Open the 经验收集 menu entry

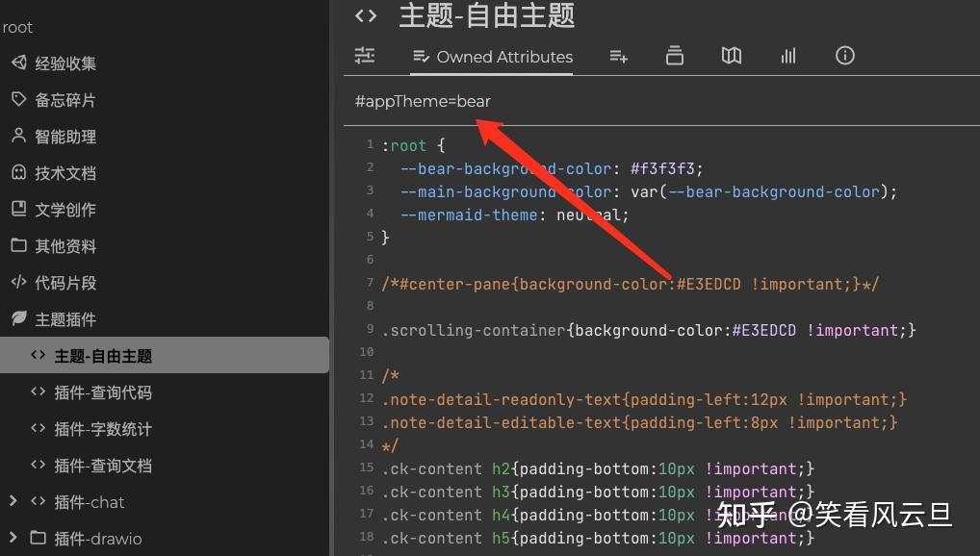click(x=66, y=63)
